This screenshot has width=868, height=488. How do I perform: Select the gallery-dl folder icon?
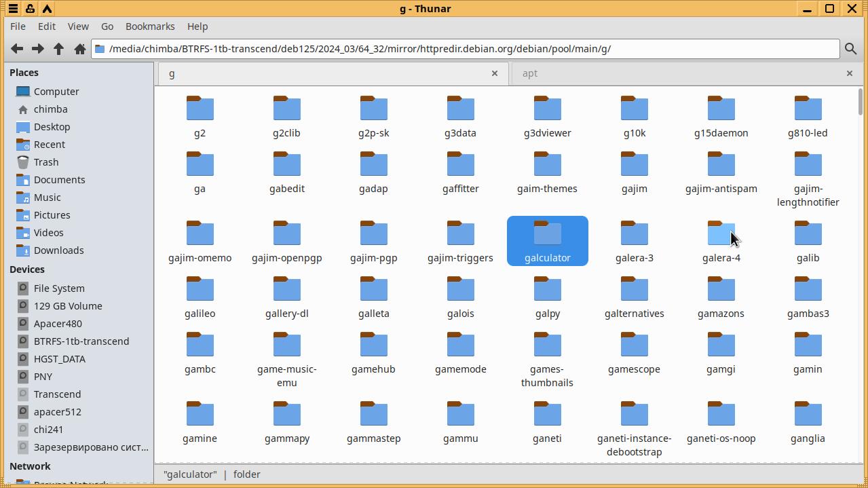coord(287,289)
